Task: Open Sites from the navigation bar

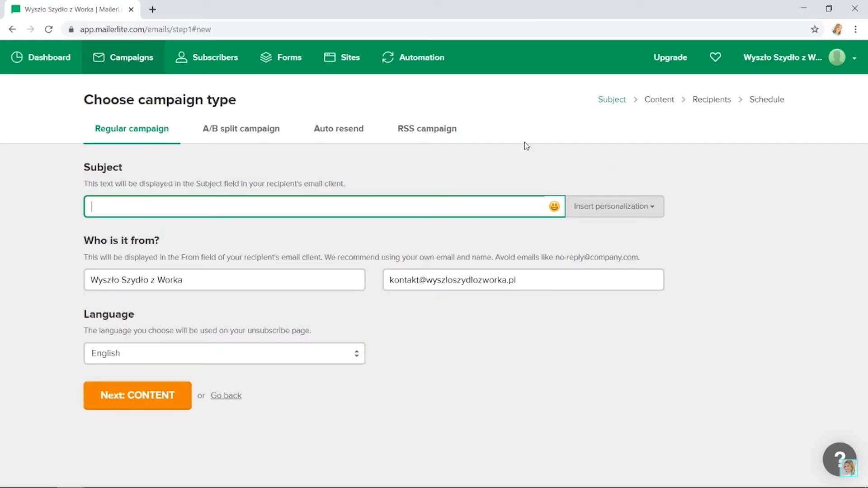Action: 342,57
